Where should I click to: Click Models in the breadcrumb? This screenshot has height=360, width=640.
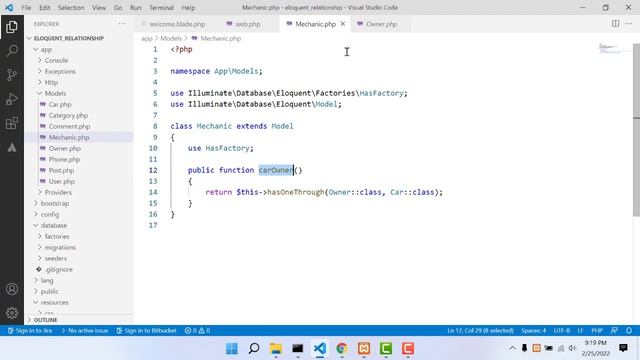pos(171,38)
